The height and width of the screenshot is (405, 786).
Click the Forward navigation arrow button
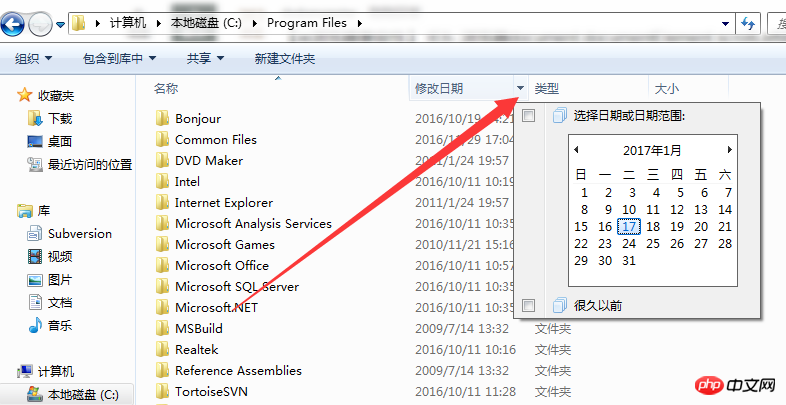tap(40, 24)
